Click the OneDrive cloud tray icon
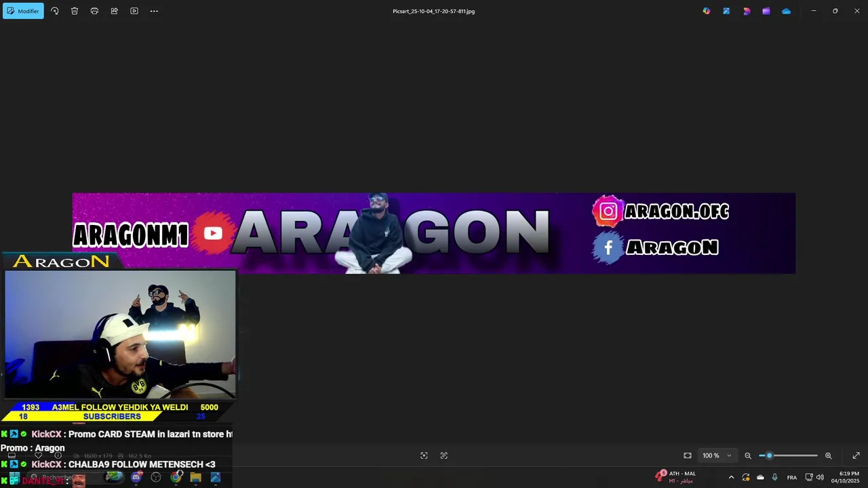 [x=760, y=477]
